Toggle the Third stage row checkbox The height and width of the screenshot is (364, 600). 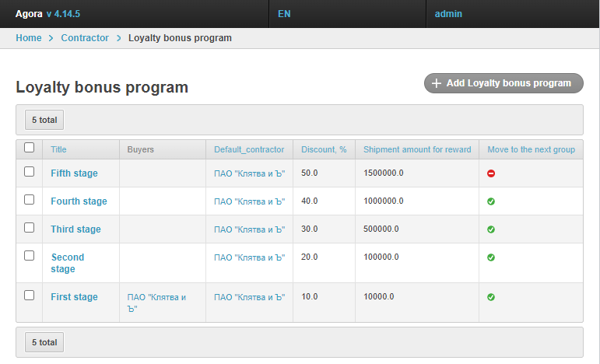click(30, 228)
